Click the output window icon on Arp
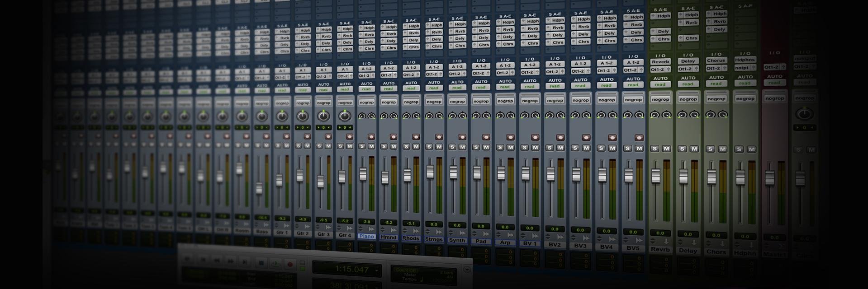The height and width of the screenshot is (289, 868). [510, 234]
